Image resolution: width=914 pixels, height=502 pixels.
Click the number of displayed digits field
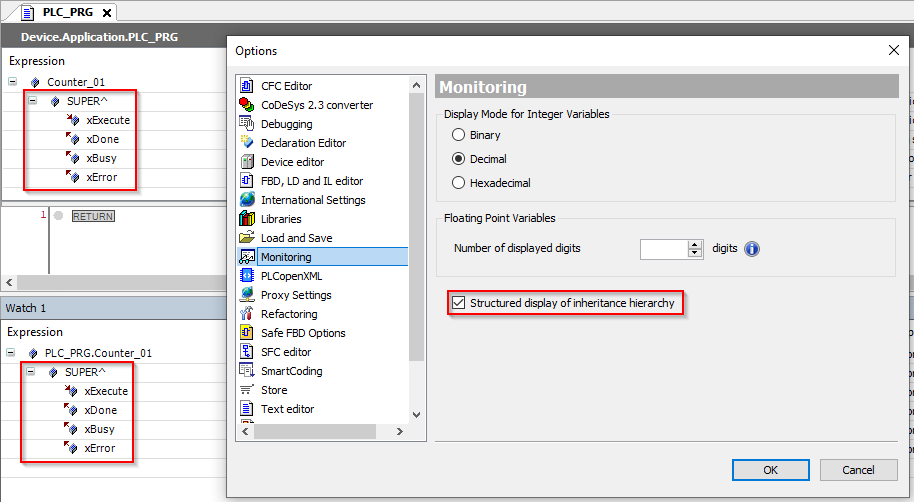[663, 249]
